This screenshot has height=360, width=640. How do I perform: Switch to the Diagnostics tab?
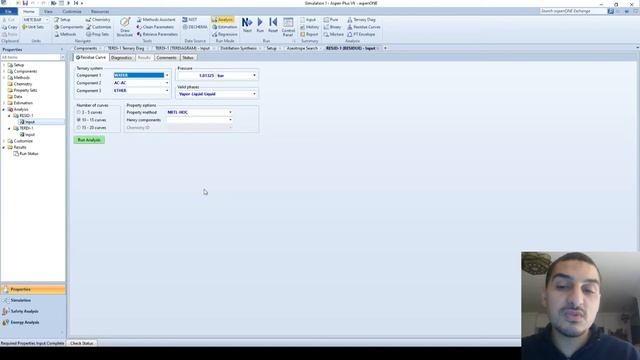click(x=121, y=58)
